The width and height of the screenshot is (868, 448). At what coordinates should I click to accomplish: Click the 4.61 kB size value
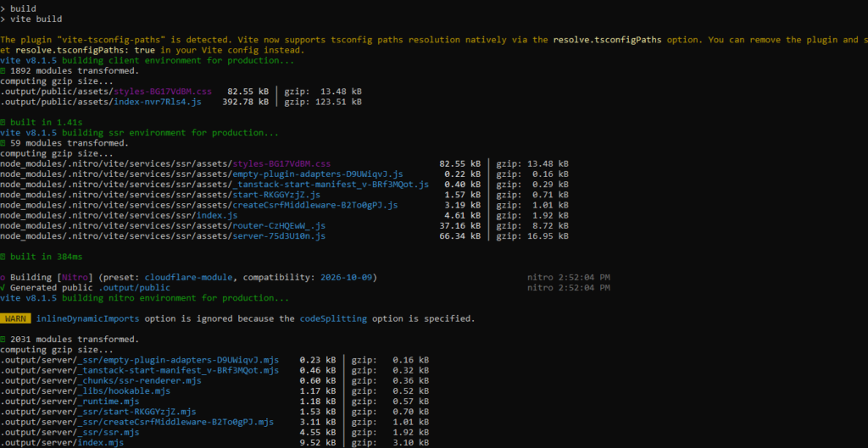[x=462, y=215]
